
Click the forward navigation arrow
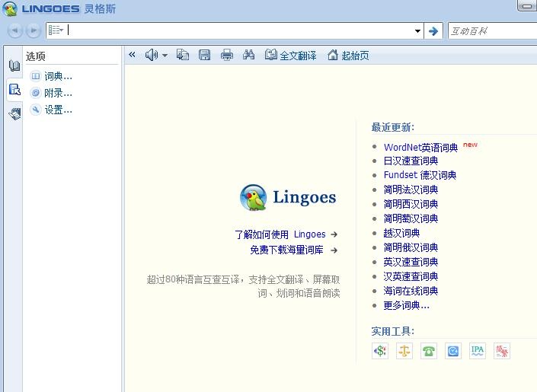[34, 30]
